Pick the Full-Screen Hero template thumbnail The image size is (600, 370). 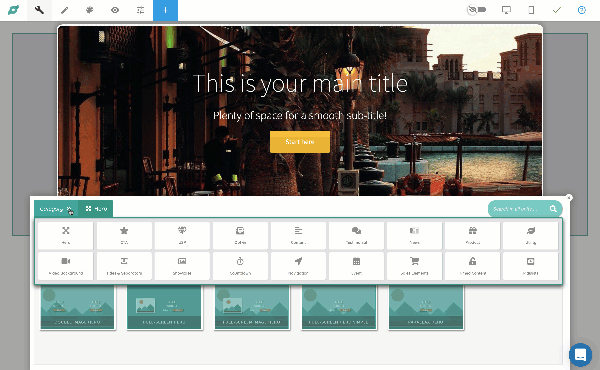[x=164, y=307]
